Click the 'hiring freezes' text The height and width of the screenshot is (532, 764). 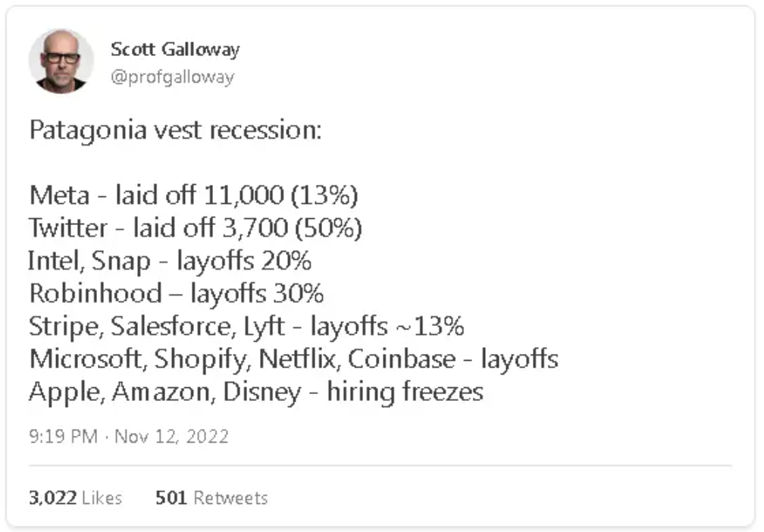(x=405, y=392)
